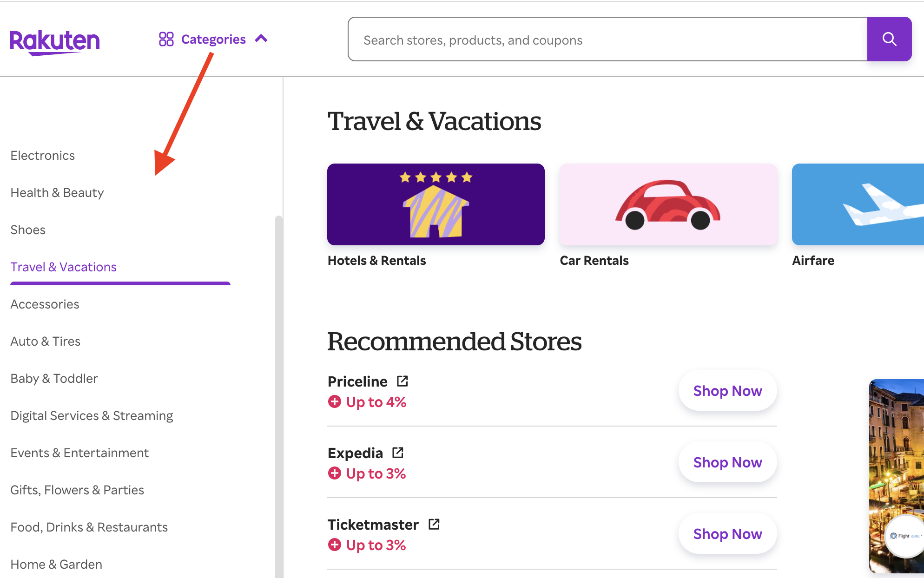Click Expedia Up to 3% cash back text
The image size is (924, 578).
pyautogui.click(x=376, y=473)
